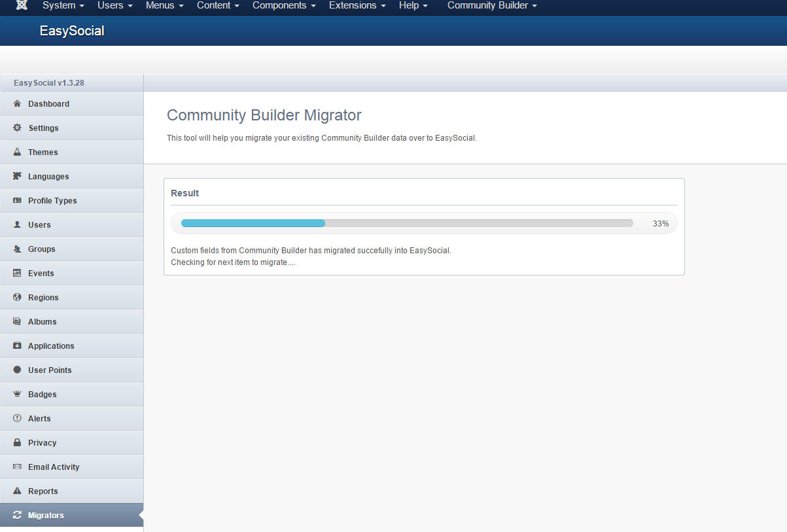Image resolution: width=787 pixels, height=532 pixels.
Task: Expand the Menus dropdown
Action: [x=165, y=5]
